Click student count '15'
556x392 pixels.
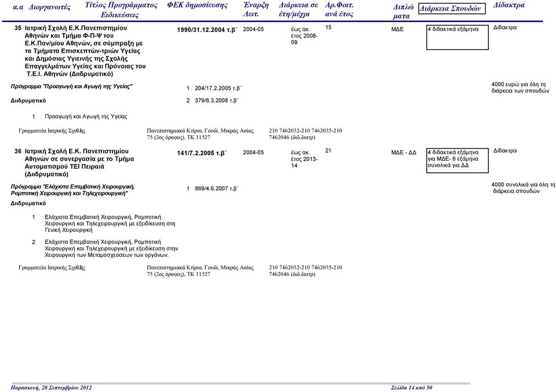(328, 27)
